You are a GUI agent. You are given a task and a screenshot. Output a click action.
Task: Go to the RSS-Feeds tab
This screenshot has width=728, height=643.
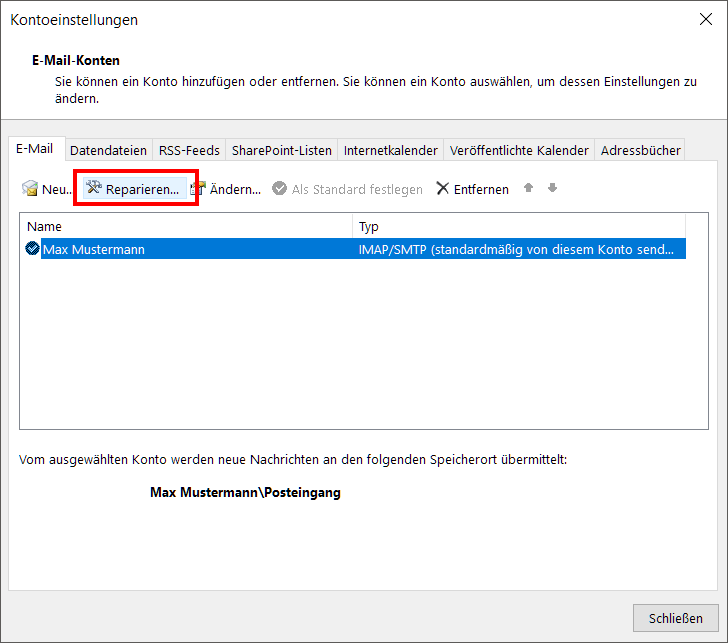pos(189,151)
